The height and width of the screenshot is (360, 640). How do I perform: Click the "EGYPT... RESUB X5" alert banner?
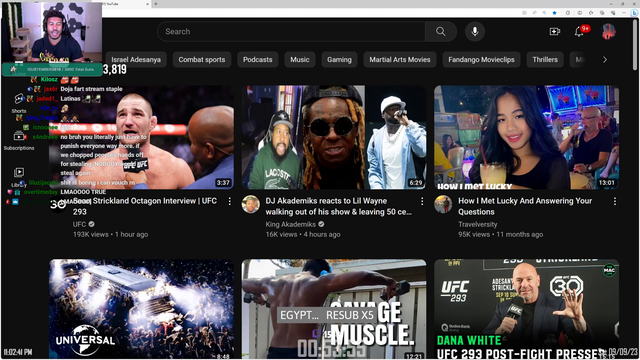(327, 315)
